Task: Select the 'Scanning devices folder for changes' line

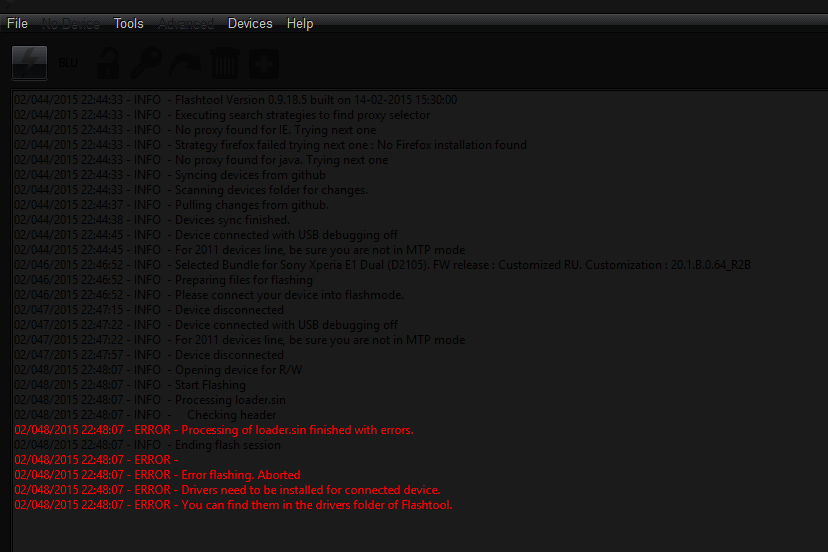Action: (x=191, y=190)
